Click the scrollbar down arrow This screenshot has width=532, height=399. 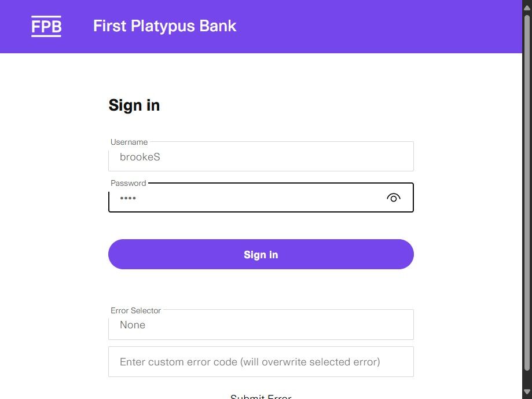[527, 393]
